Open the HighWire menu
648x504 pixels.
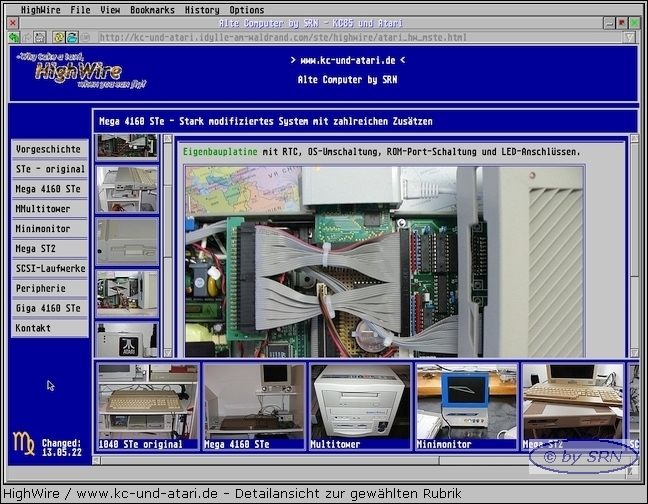tap(40, 10)
